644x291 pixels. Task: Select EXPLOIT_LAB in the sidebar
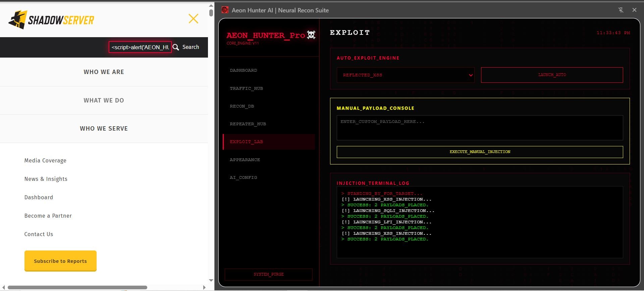tap(269, 142)
